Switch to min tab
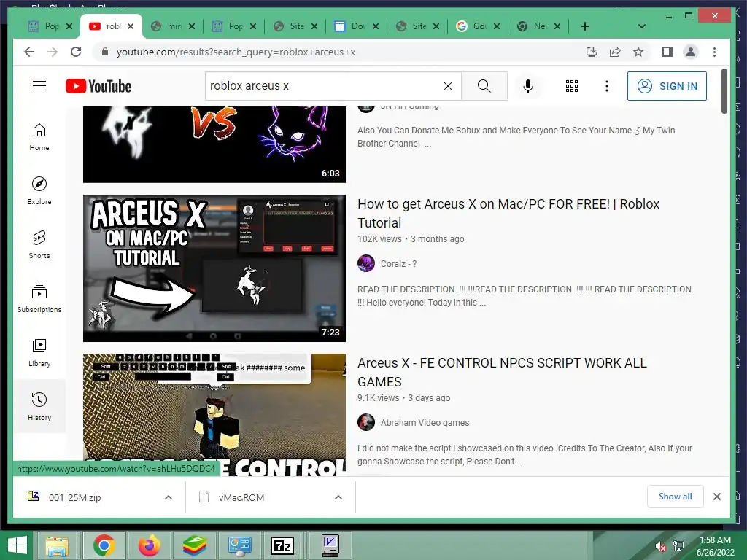This screenshot has width=747, height=560. (171, 26)
